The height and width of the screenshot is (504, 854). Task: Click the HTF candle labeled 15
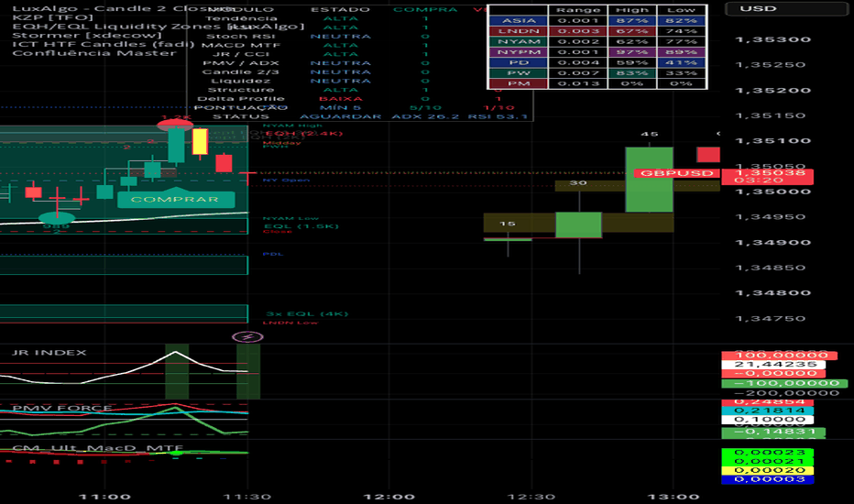[508, 239]
